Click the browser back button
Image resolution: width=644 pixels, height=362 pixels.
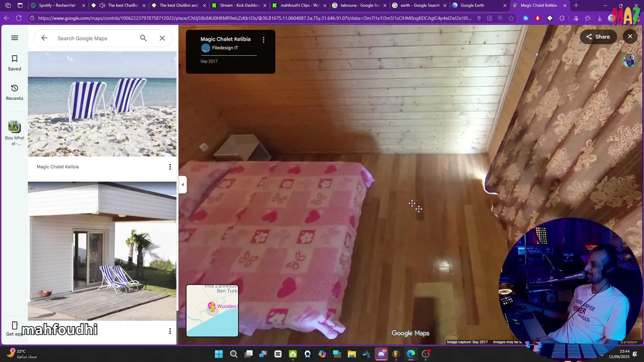pyautogui.click(x=7, y=18)
